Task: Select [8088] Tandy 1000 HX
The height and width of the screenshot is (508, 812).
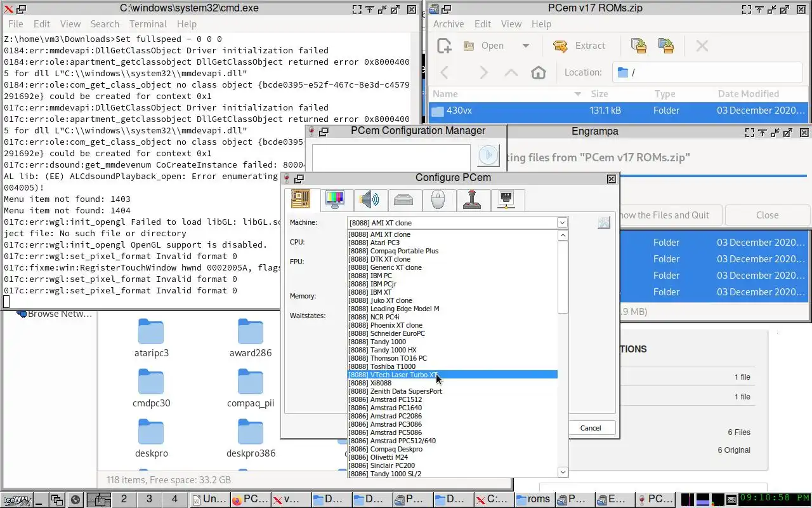Action: 452,350
